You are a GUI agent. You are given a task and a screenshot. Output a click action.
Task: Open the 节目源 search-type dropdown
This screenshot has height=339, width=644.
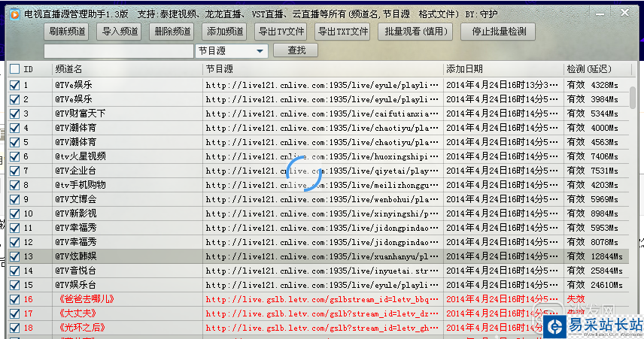click(x=232, y=51)
